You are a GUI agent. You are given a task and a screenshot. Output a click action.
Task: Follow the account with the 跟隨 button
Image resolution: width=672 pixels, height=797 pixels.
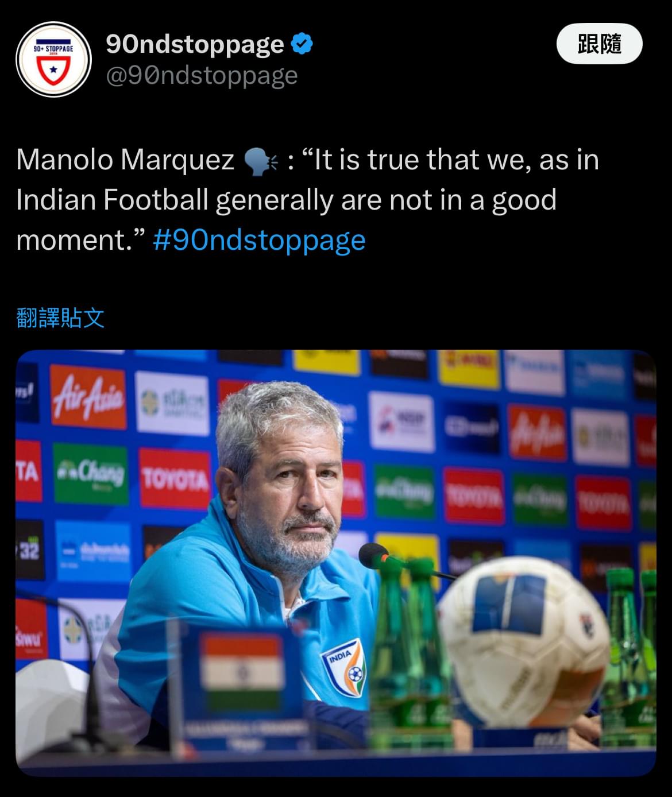[599, 44]
